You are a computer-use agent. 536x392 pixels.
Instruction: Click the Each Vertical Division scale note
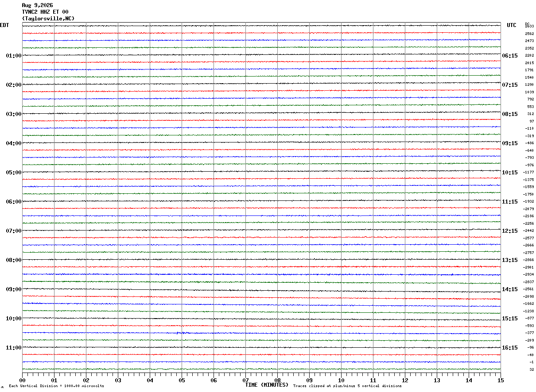[56, 386]
